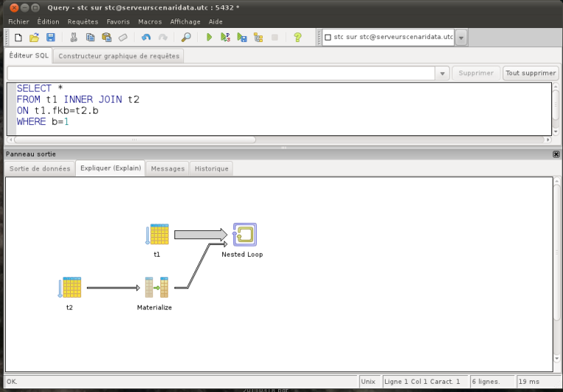Switch to the Éditeur SQL tab
563x392 pixels.
[x=29, y=56]
